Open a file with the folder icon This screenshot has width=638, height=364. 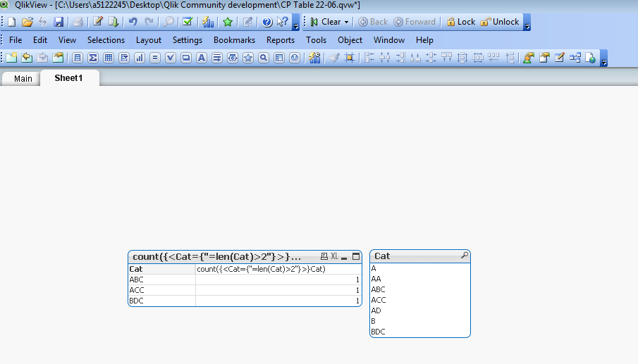click(27, 22)
